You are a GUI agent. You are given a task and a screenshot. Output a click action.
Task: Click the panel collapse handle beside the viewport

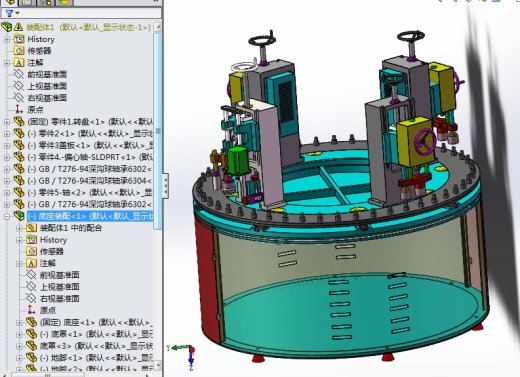[x=166, y=186]
